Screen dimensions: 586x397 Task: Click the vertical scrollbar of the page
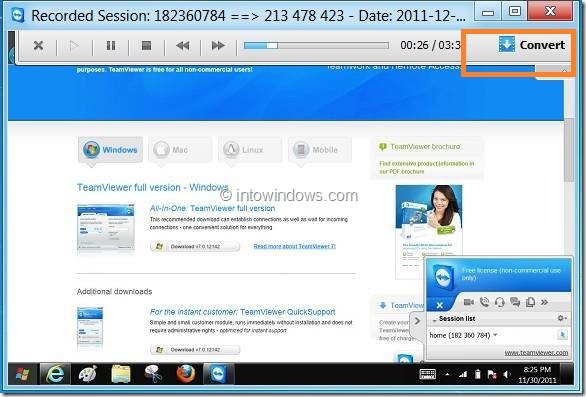pos(568,150)
